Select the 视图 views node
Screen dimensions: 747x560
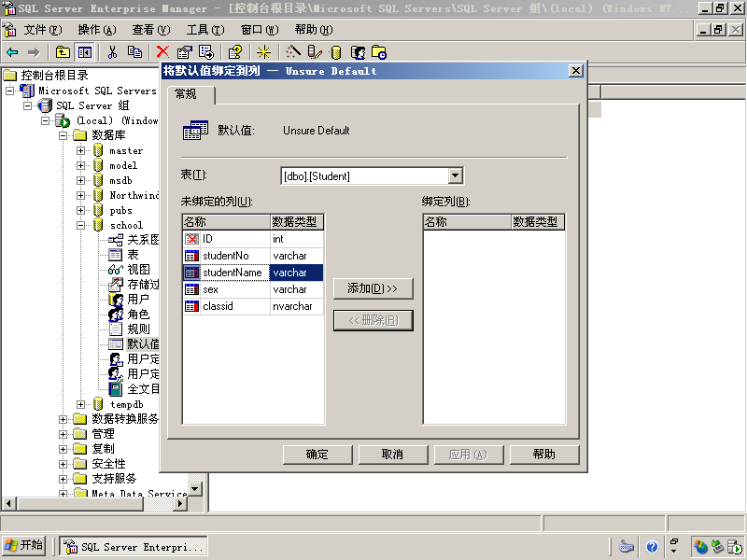click(x=138, y=270)
